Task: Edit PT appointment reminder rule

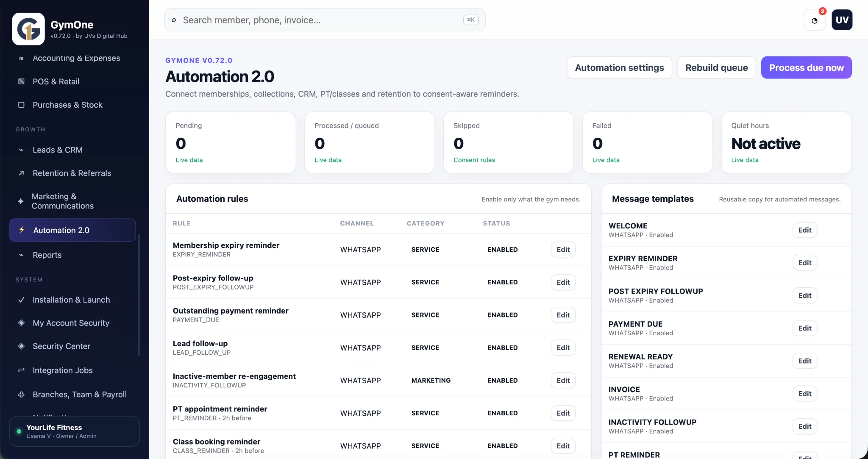Action: click(x=563, y=413)
